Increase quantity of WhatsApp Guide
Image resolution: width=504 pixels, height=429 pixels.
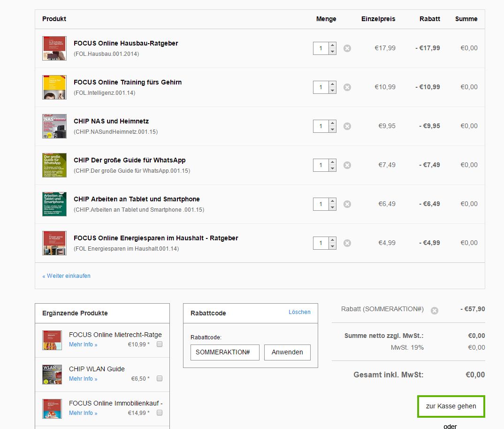click(332, 162)
